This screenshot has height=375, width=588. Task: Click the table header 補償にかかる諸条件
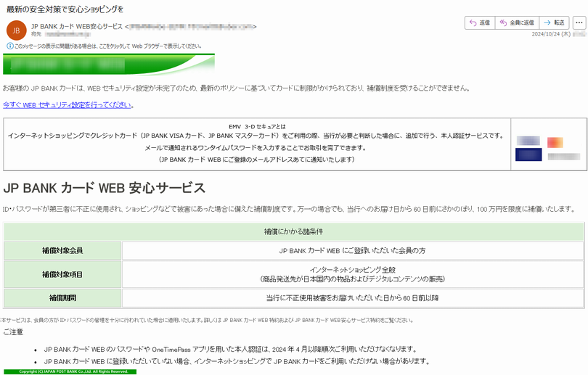[293, 231]
